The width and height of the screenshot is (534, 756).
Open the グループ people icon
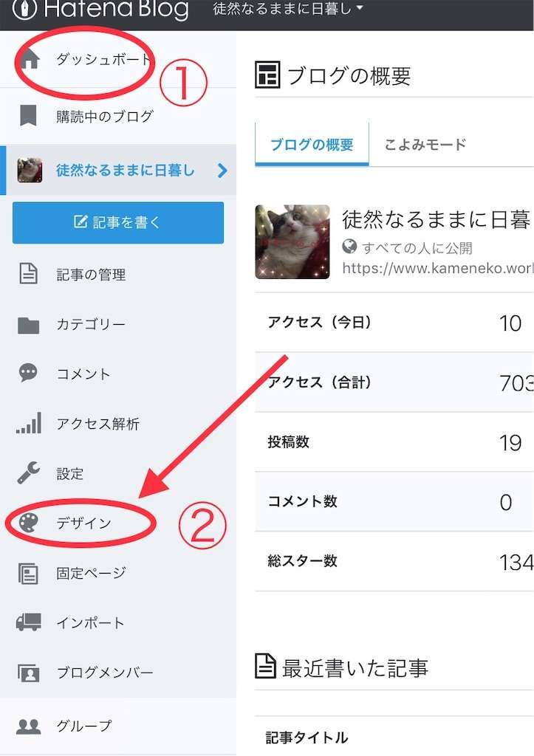tap(28, 726)
